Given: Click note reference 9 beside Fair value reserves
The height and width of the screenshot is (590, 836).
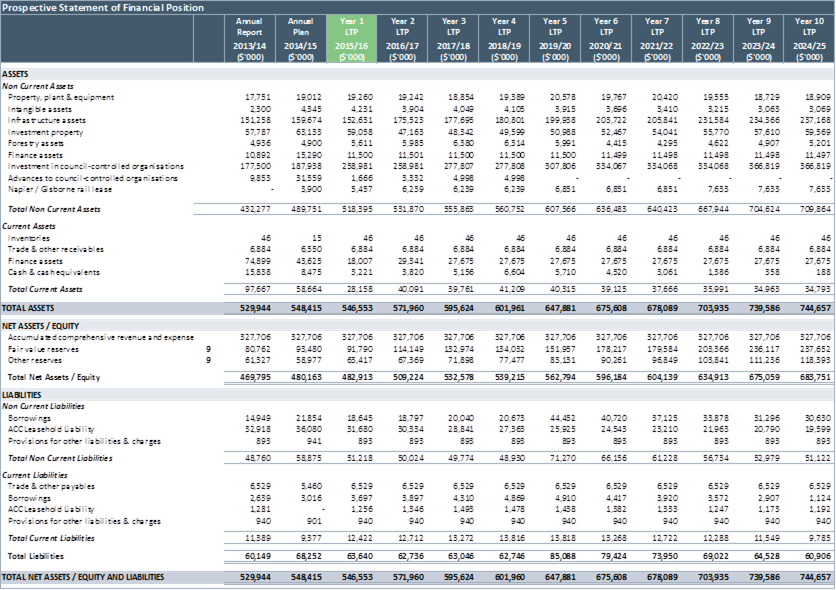Looking at the screenshot, I should tap(208, 350).
